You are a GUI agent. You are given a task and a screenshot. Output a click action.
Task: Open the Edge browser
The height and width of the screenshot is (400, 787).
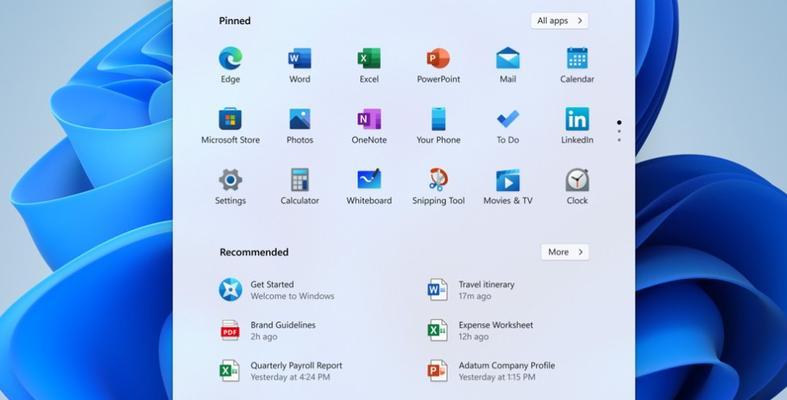click(x=230, y=65)
